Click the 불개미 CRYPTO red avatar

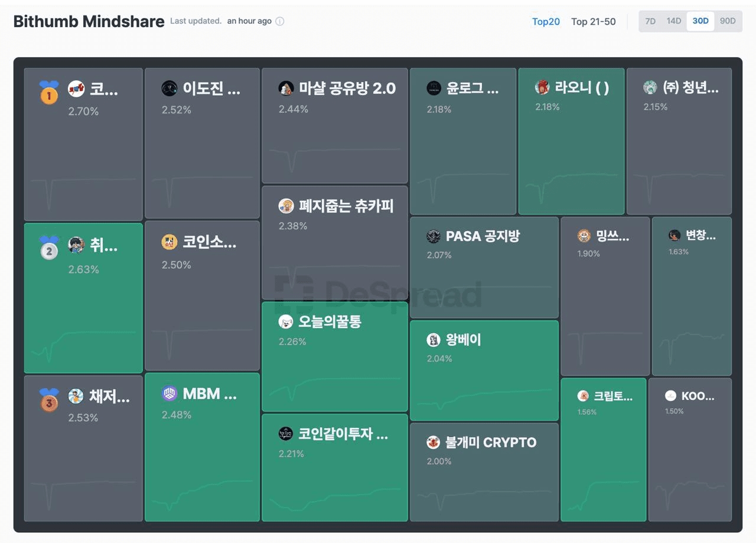point(434,442)
